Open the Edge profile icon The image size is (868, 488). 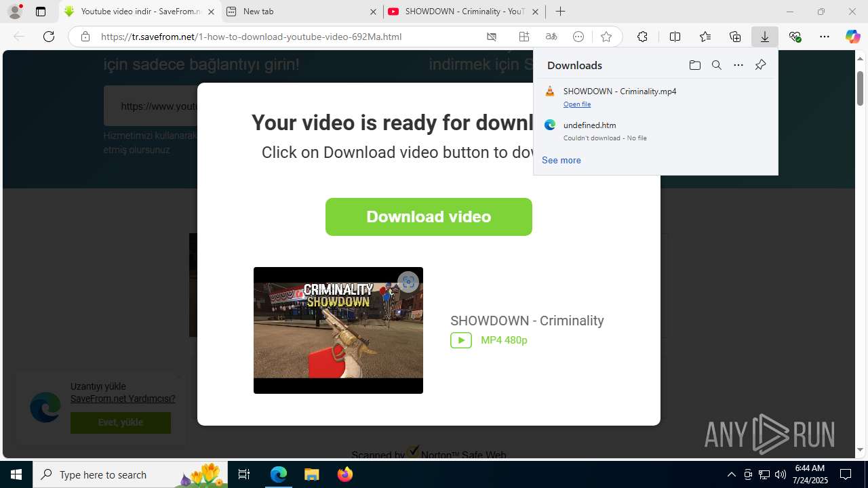point(14,12)
